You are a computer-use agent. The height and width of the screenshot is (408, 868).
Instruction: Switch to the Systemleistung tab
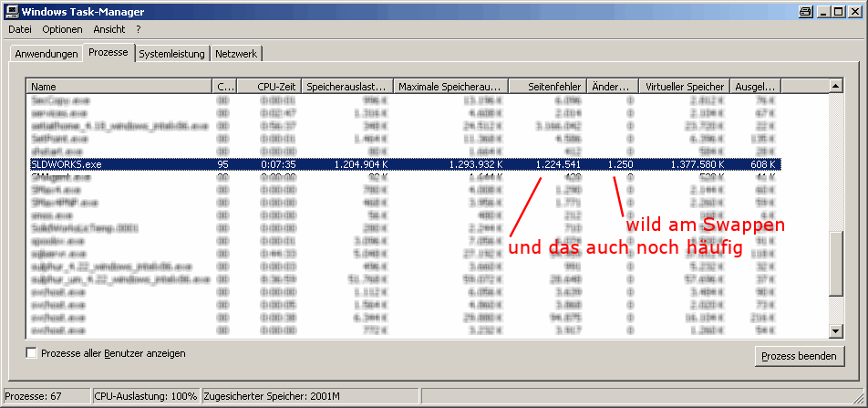click(171, 54)
